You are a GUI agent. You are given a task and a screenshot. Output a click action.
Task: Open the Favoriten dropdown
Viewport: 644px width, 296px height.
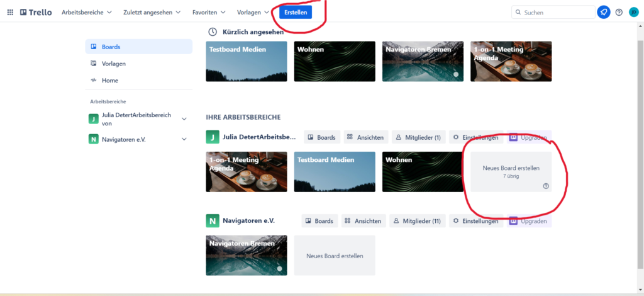(x=209, y=13)
